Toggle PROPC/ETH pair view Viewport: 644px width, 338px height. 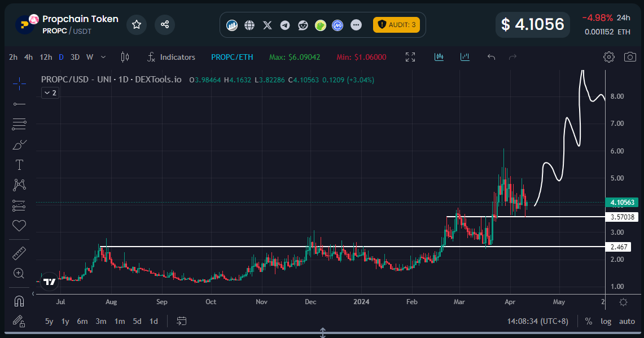[x=232, y=57]
